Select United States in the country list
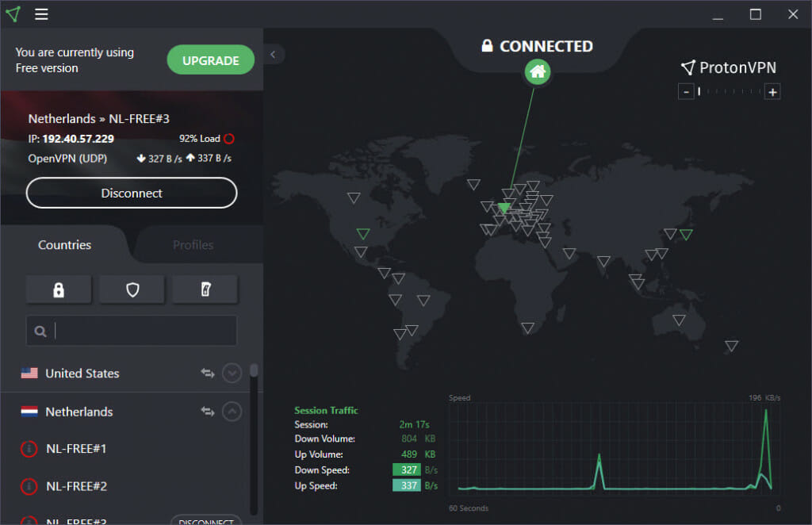Screen dimensions: 812x525 click(x=82, y=374)
